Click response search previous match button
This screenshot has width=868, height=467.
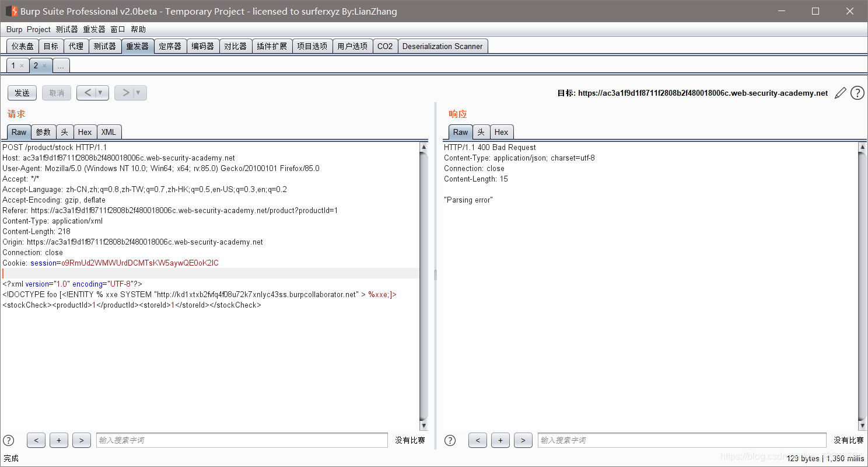tap(477, 440)
